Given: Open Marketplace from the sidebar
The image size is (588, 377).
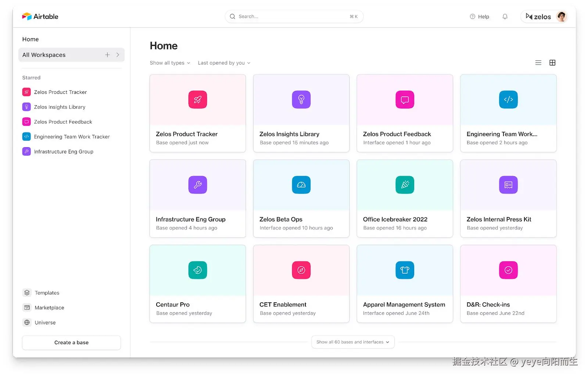Looking at the screenshot, I should coord(49,308).
